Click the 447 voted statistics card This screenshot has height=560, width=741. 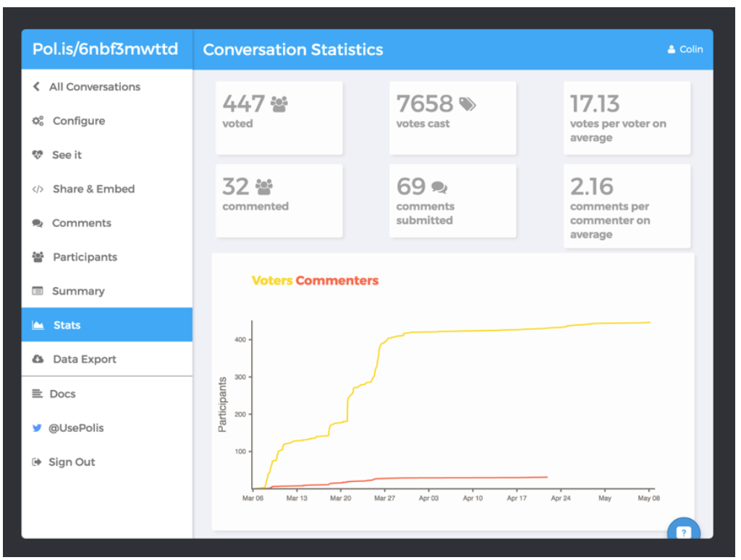coord(279,118)
